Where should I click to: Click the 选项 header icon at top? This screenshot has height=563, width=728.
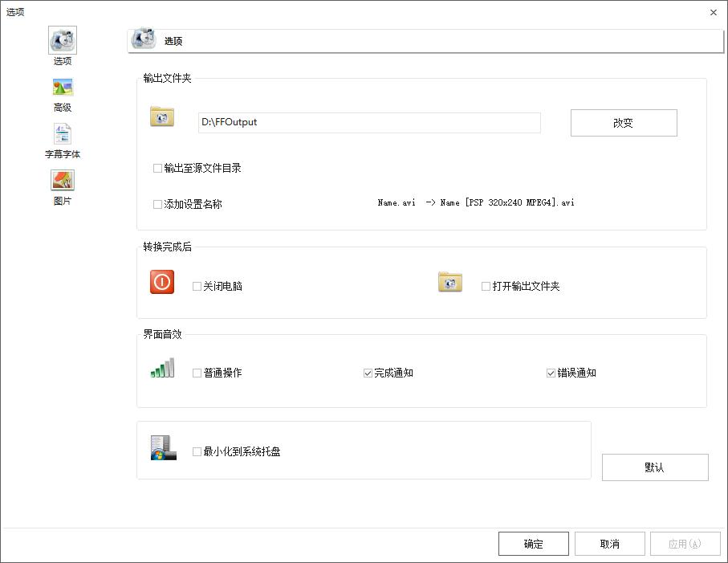144,39
